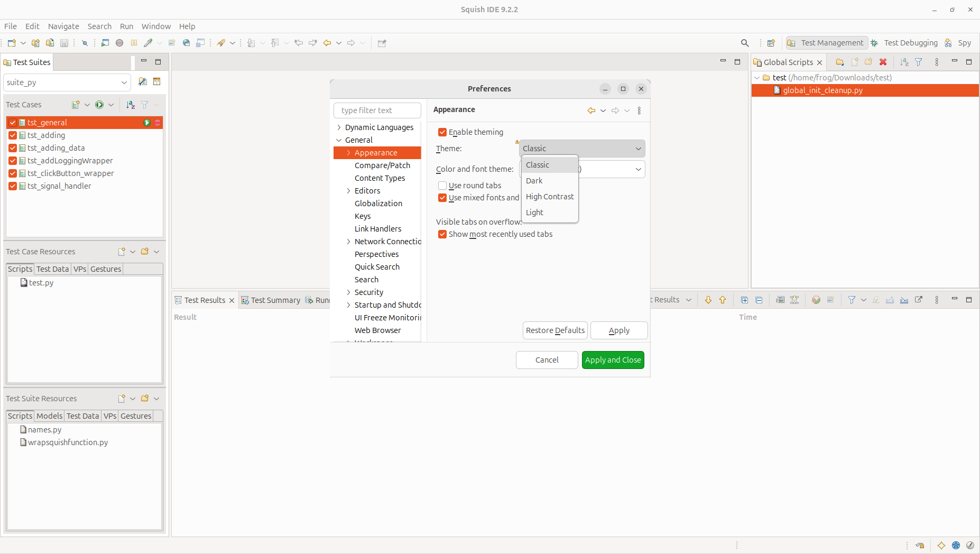Click the type filter text field in Preferences
The height and width of the screenshot is (554, 980).
pyautogui.click(x=377, y=110)
